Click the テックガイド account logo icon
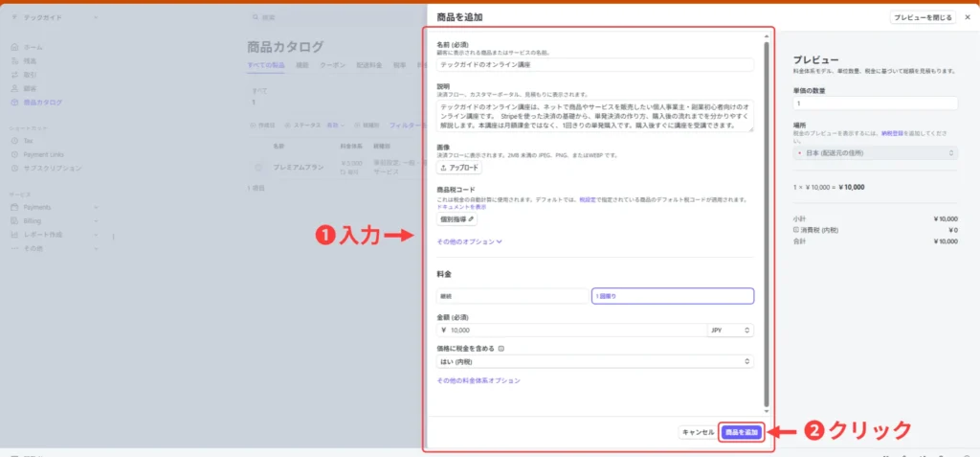The width and height of the screenshot is (980, 457). click(x=15, y=17)
